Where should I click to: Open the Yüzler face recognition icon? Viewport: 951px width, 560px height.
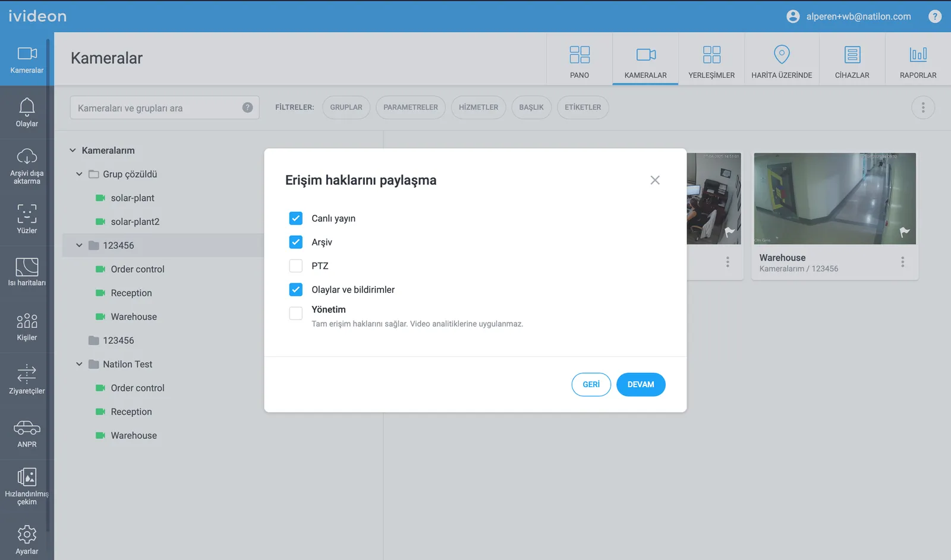(27, 214)
